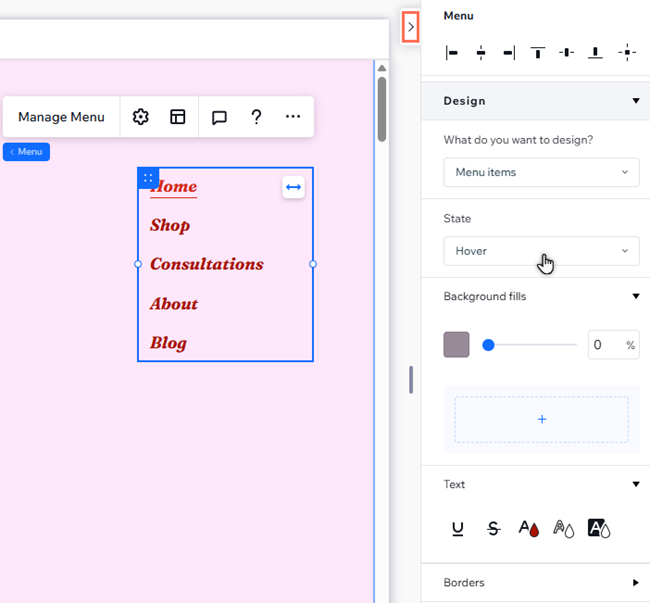Collapse the Design section

[x=636, y=101]
